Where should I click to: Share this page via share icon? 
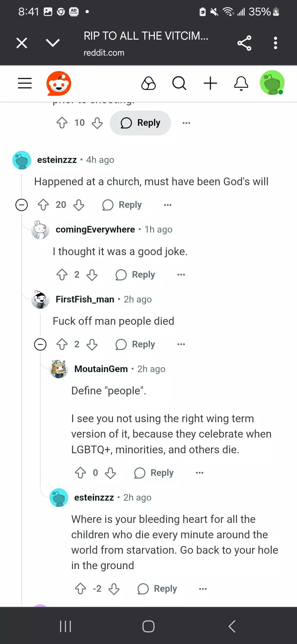pos(244,43)
